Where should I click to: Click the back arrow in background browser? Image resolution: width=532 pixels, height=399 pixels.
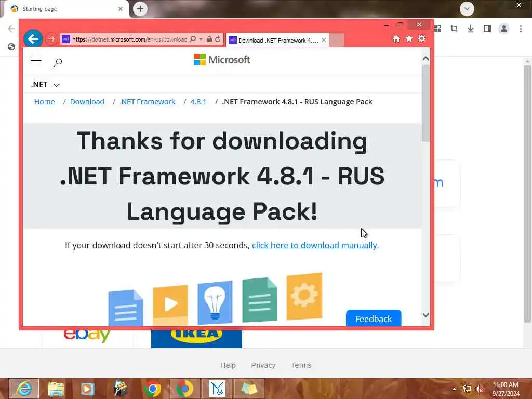(11, 29)
